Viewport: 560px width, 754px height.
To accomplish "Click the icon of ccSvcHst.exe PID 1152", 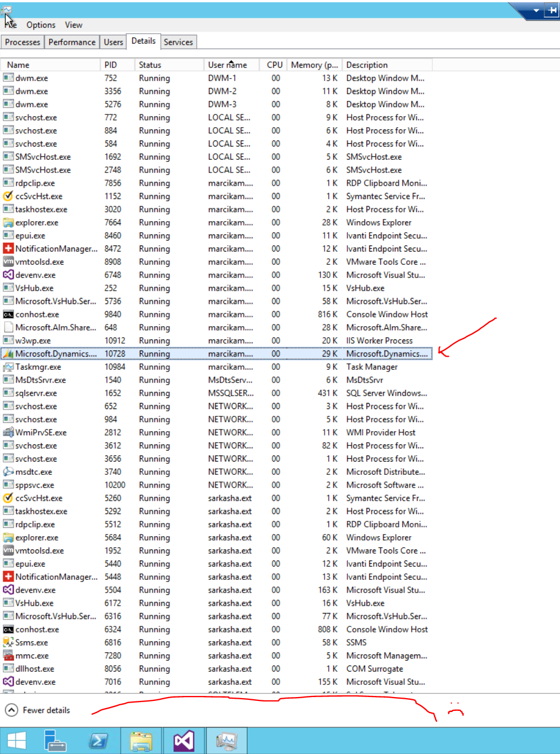I will 8,196.
